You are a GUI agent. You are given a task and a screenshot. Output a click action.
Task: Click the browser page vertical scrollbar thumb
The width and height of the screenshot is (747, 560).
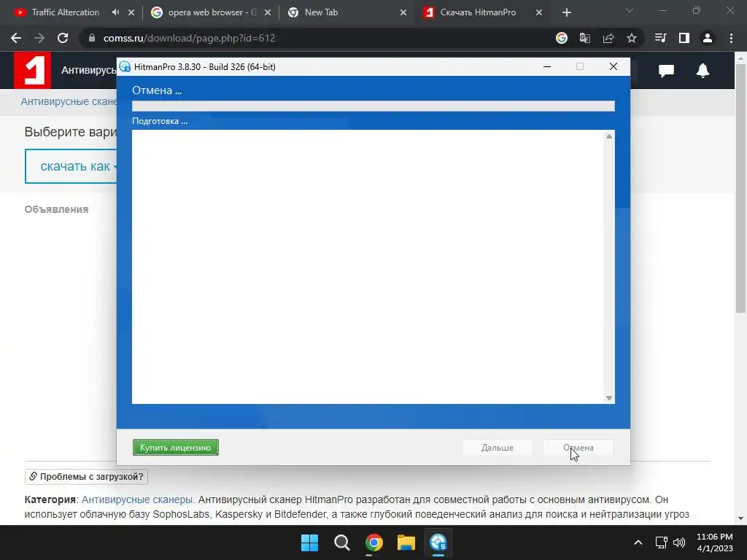[740, 188]
